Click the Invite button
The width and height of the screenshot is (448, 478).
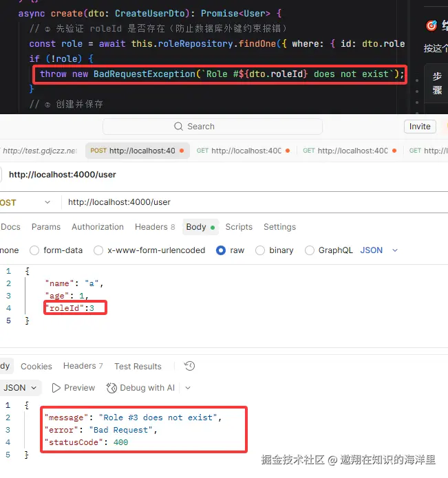pos(420,127)
